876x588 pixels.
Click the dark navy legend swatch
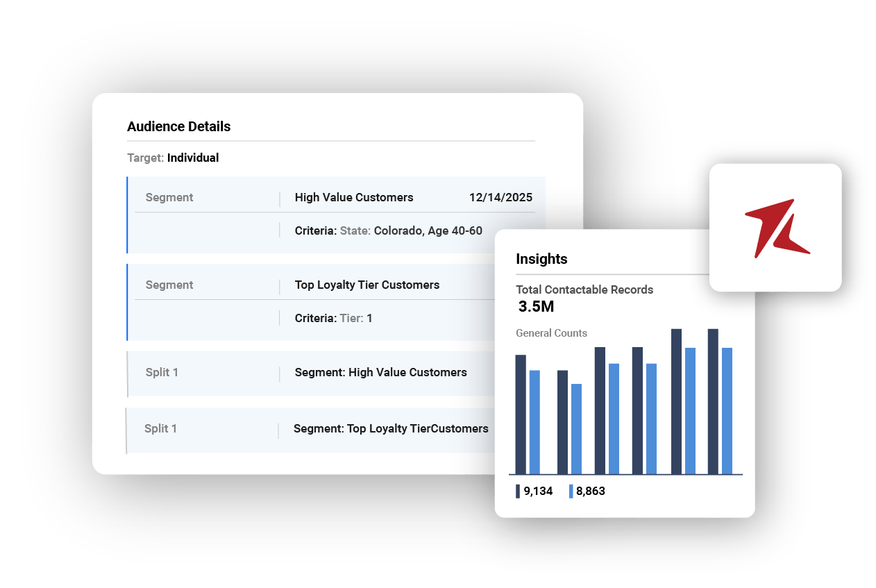[518, 492]
